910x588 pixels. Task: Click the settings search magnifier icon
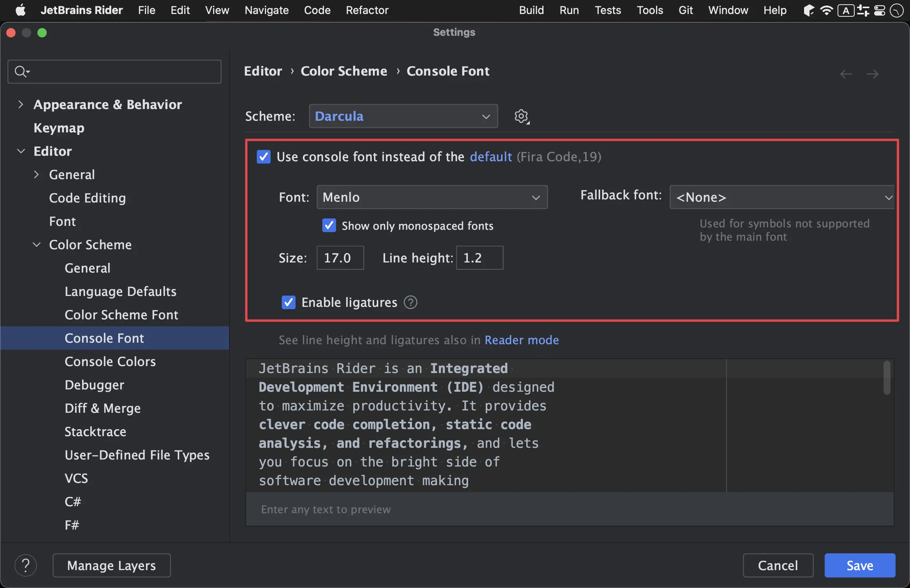[x=22, y=72]
